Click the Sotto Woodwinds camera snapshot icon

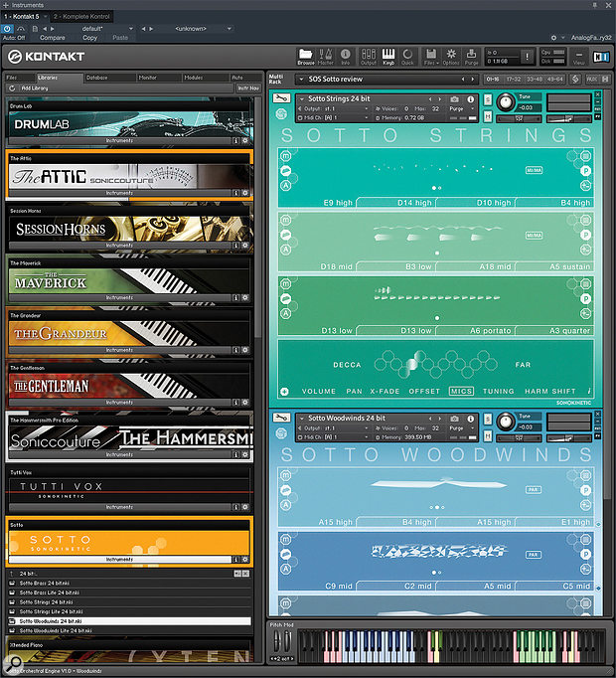click(454, 419)
